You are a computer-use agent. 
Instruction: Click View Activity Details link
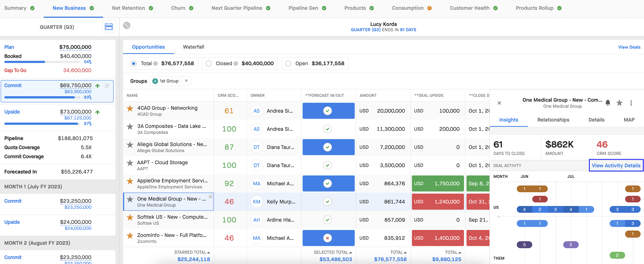tap(616, 165)
